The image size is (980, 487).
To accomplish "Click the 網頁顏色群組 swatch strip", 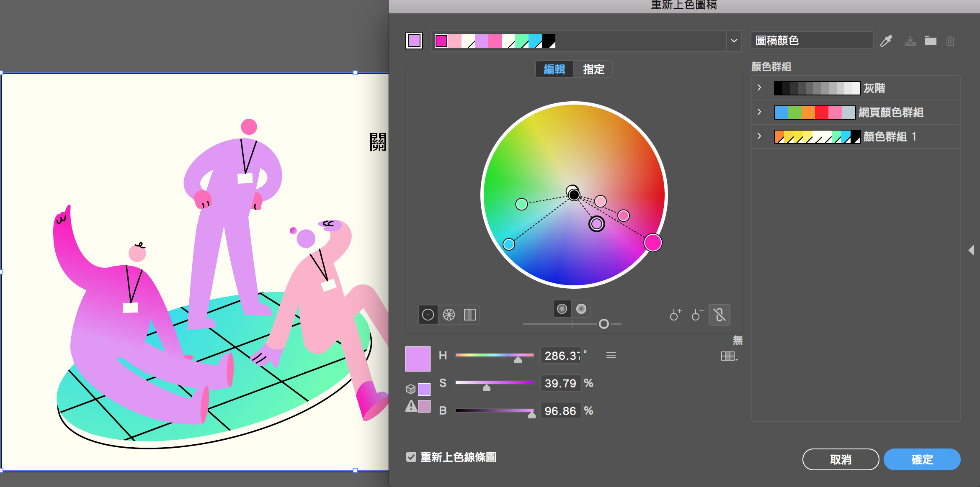I will [814, 112].
